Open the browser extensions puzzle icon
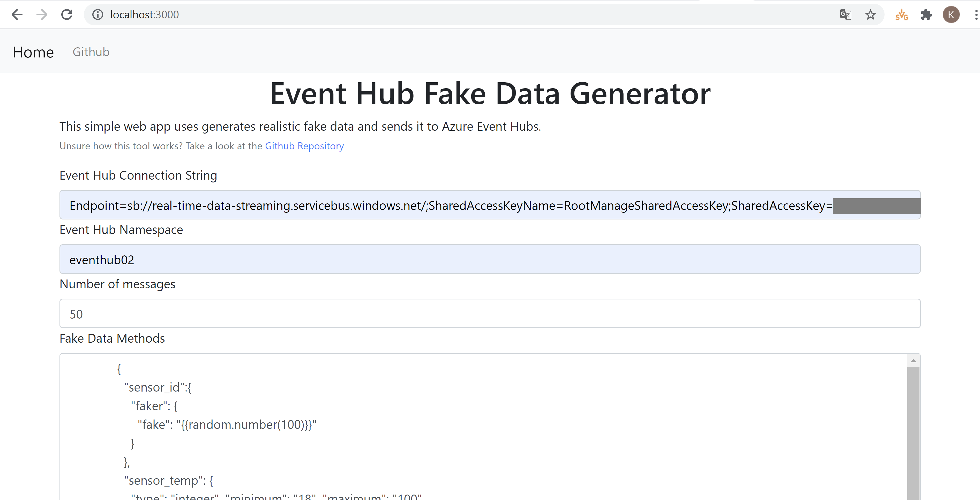Image resolution: width=980 pixels, height=500 pixels. (926, 14)
